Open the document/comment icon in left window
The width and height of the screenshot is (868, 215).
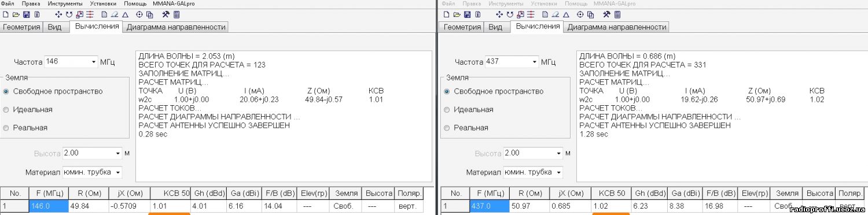tap(104, 14)
